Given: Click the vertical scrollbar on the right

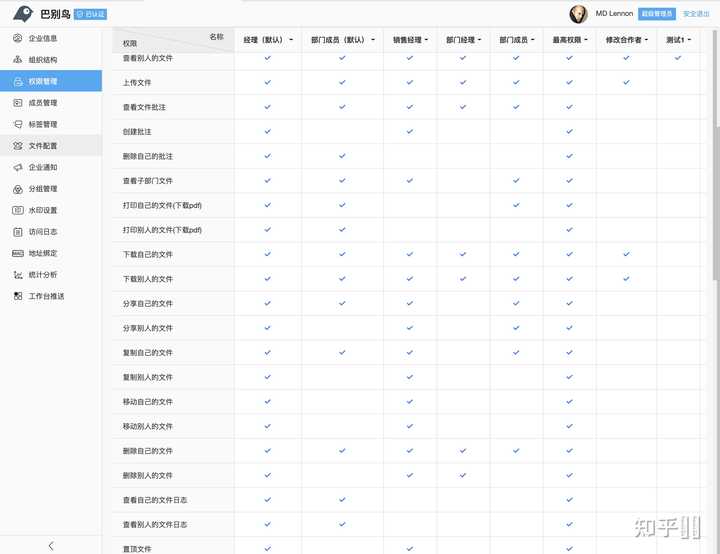Looking at the screenshot, I should pos(716,154).
